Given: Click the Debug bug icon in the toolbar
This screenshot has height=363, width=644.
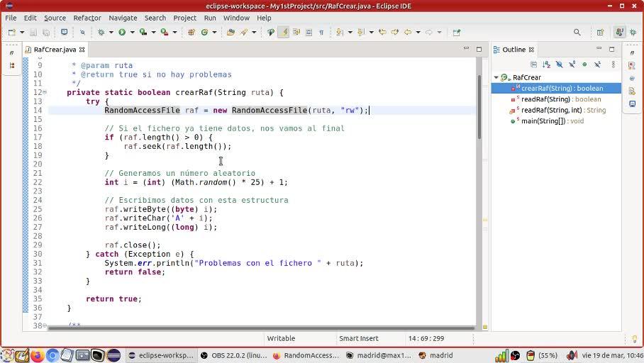Looking at the screenshot, I should click(101, 32).
